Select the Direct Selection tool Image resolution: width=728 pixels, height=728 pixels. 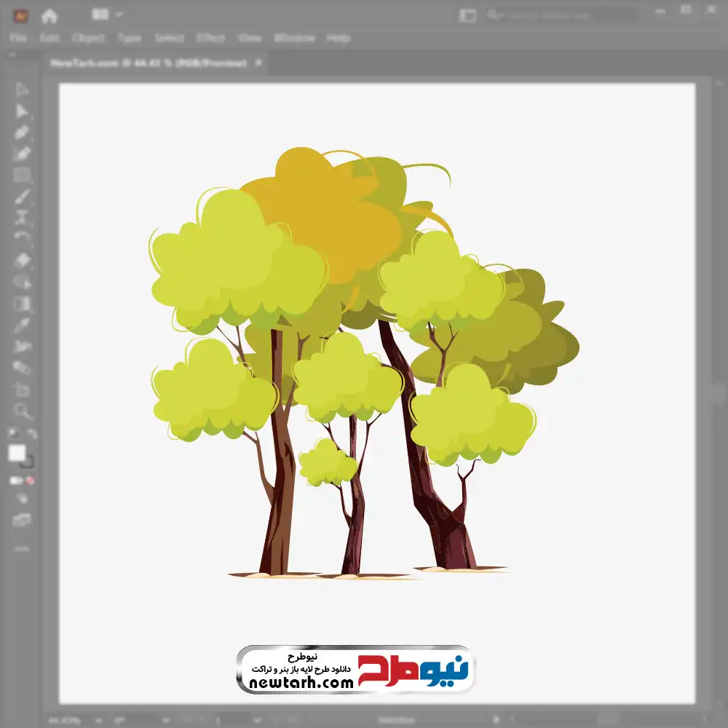(22, 111)
